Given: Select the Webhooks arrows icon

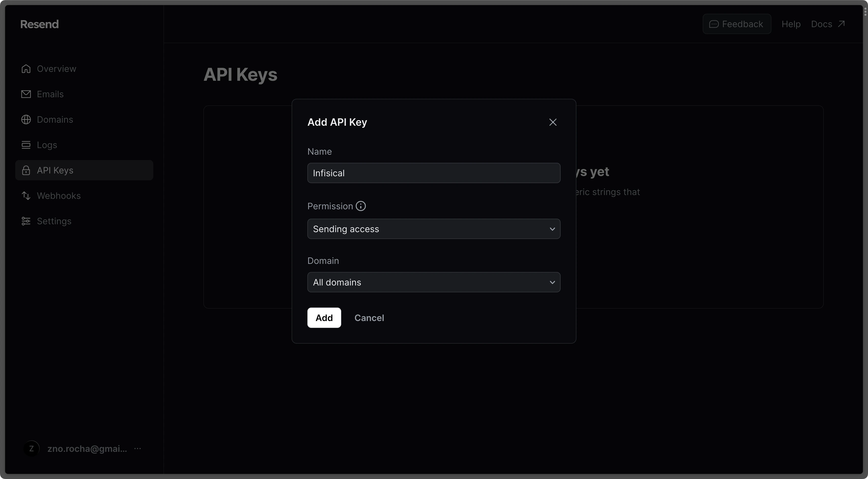Looking at the screenshot, I should click(26, 196).
